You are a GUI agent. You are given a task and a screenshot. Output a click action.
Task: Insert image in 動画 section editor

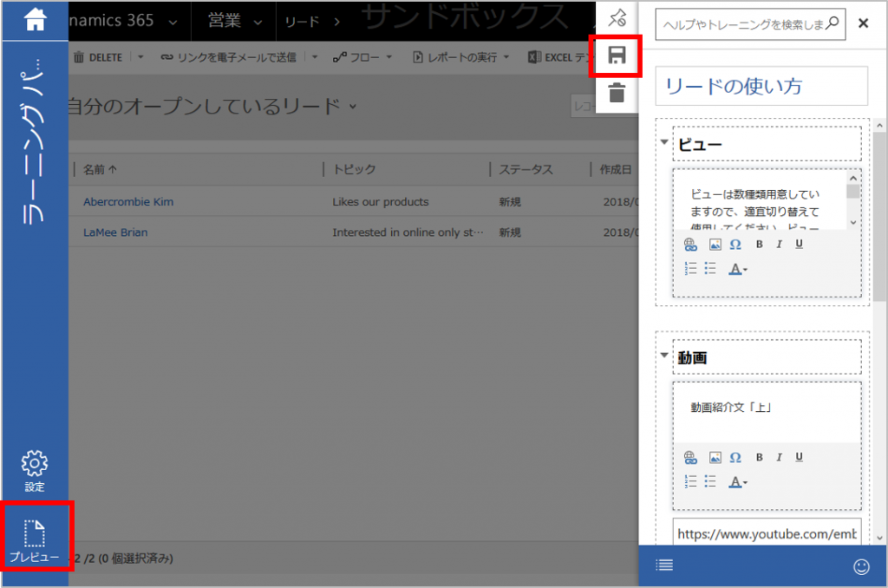coord(715,457)
